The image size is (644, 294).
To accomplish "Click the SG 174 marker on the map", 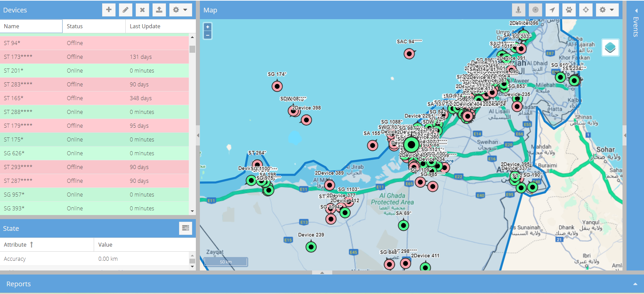I will click(277, 86).
